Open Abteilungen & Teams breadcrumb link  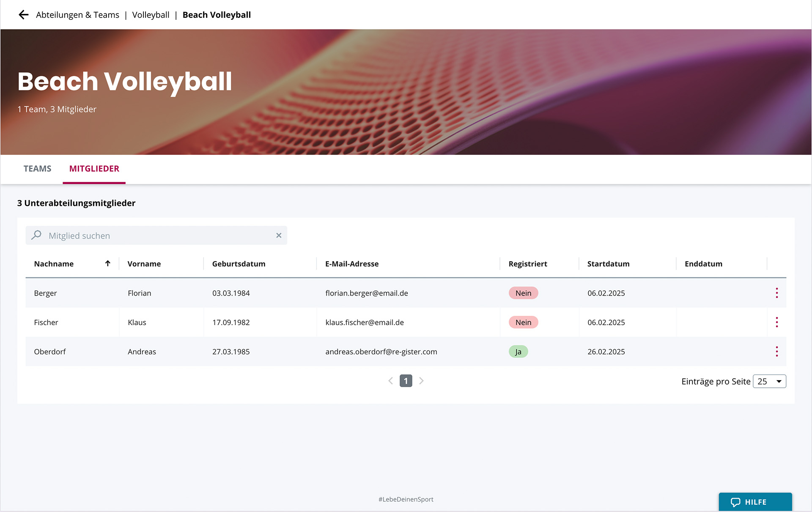(x=77, y=15)
